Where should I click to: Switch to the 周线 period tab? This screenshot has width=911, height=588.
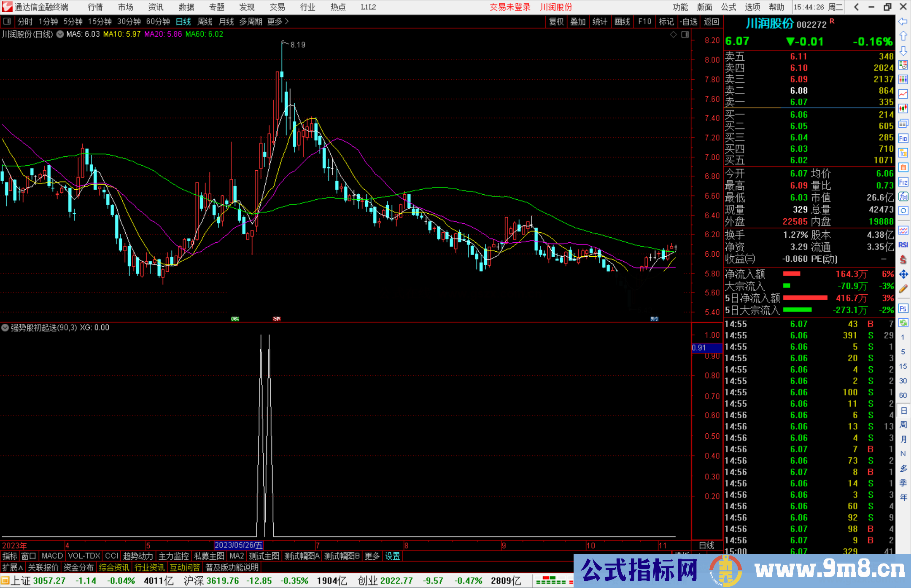click(205, 21)
